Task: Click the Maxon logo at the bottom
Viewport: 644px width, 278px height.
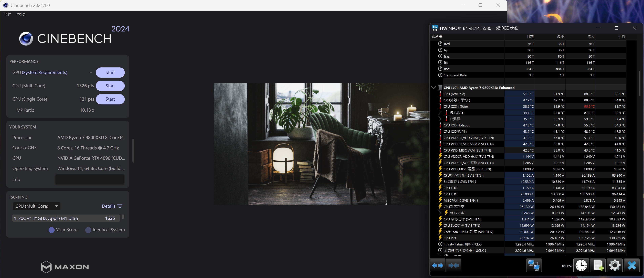Action: tap(65, 267)
